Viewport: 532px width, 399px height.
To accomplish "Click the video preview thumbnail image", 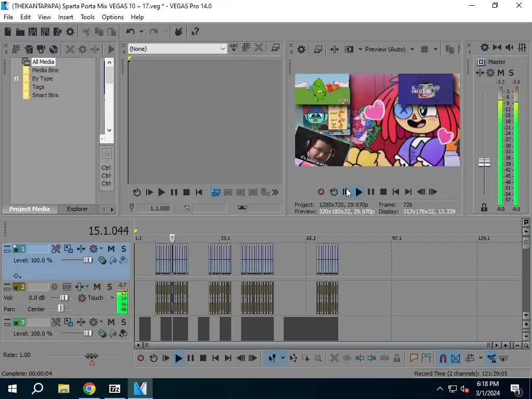I will [377, 120].
